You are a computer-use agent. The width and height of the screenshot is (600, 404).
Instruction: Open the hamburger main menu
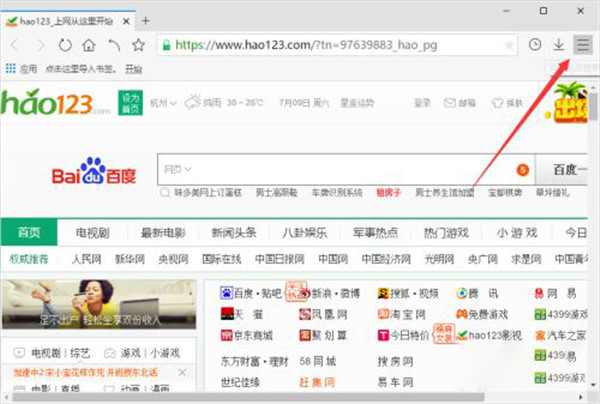[x=583, y=45]
